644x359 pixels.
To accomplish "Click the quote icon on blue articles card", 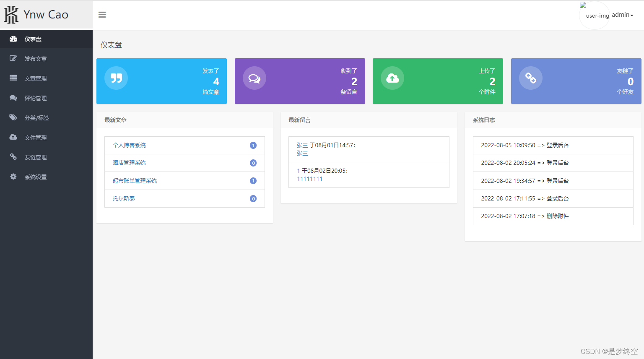I will 116,78.
